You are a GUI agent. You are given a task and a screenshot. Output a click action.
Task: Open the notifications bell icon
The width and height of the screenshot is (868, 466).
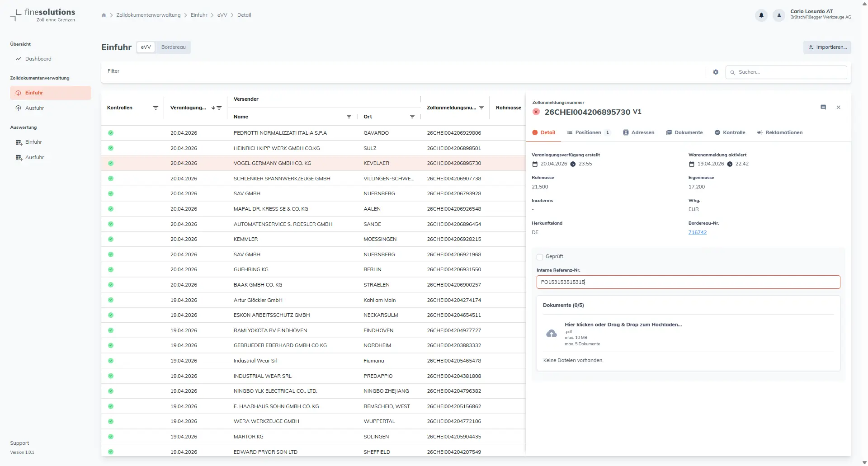tap(761, 15)
